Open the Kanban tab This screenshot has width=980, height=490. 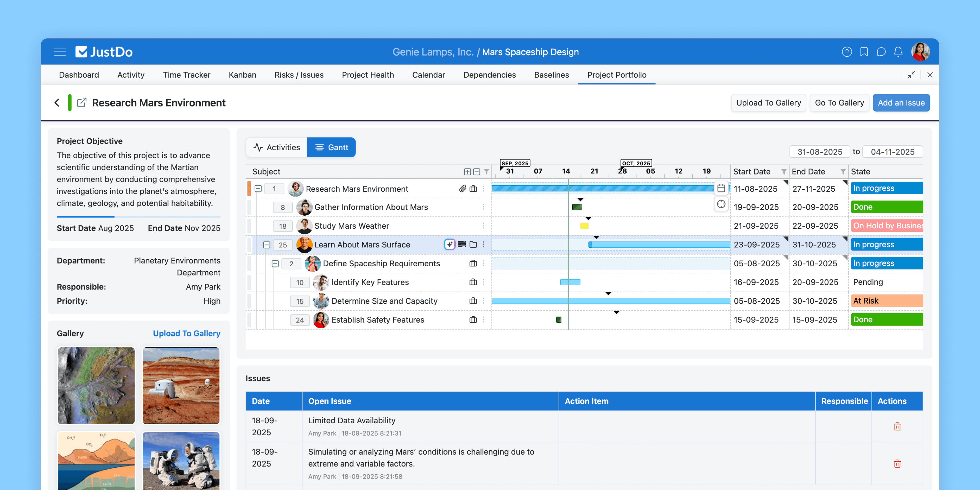[x=242, y=75]
